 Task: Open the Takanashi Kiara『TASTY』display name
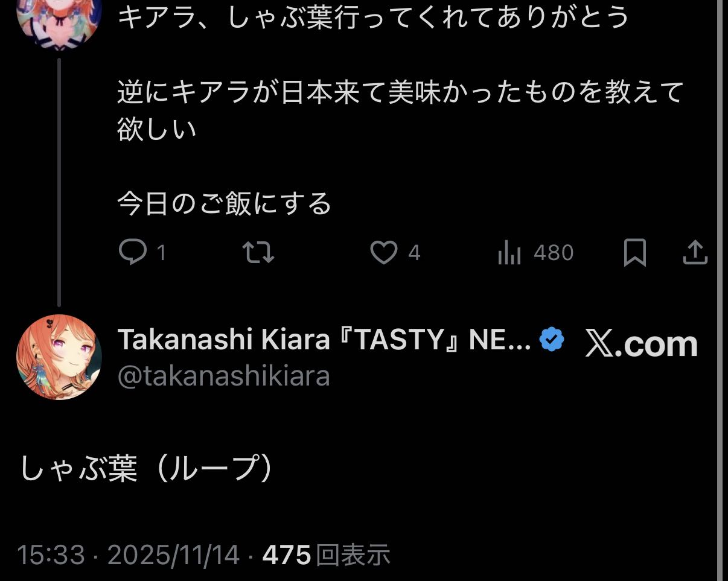click(324, 341)
